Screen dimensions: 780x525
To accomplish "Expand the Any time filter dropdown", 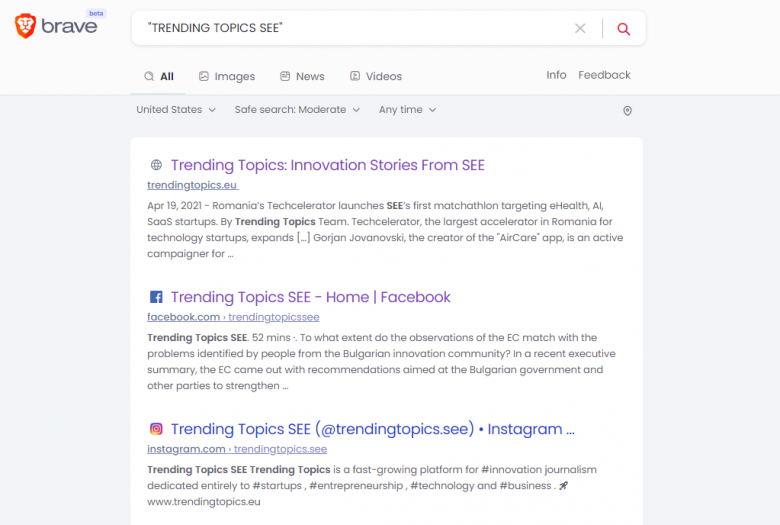I will (407, 109).
